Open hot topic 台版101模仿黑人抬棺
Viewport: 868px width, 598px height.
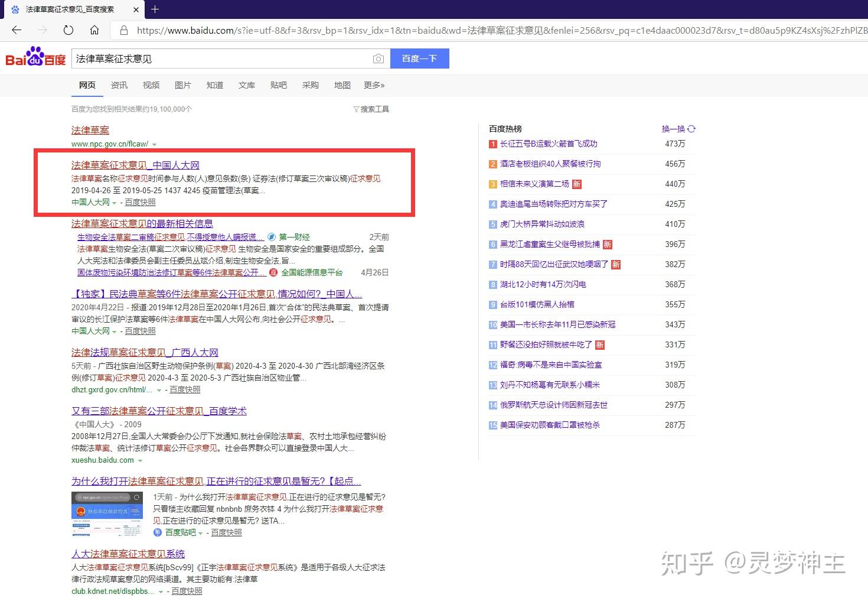click(x=537, y=304)
